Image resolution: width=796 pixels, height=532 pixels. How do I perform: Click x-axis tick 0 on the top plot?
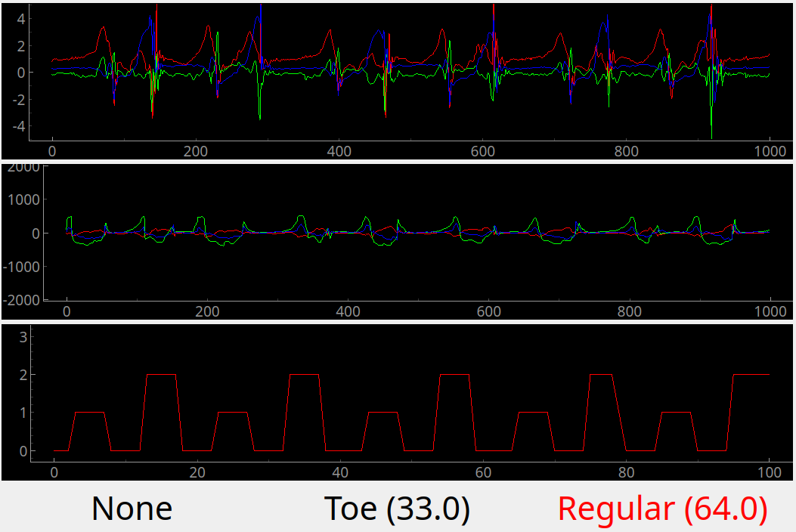pos(52,151)
